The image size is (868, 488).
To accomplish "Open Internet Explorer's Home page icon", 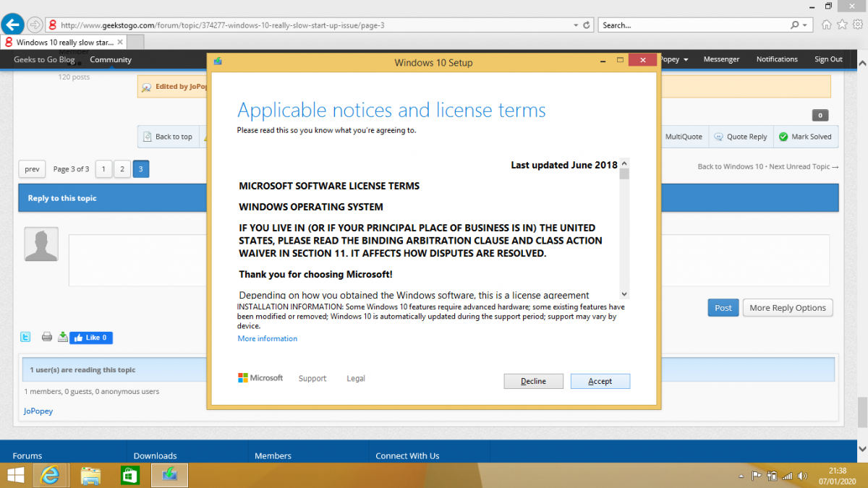I will point(827,25).
